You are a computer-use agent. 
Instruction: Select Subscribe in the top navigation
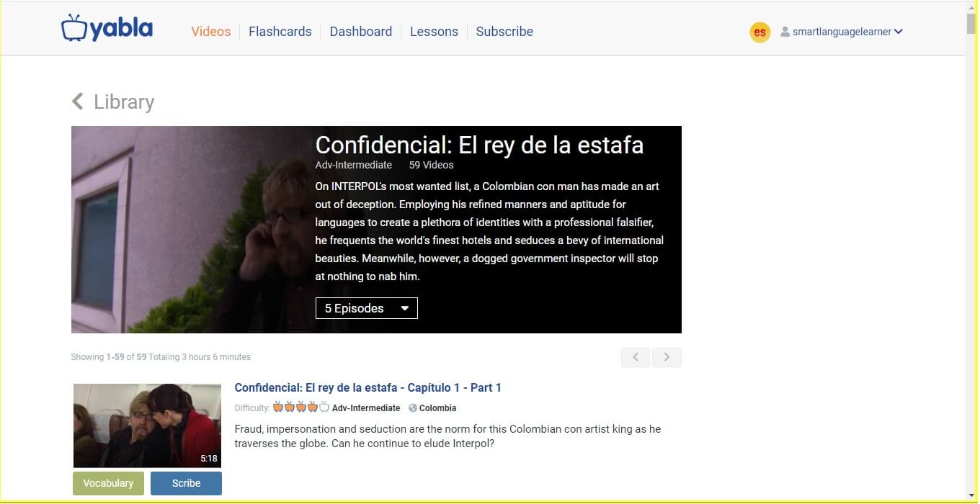504,32
